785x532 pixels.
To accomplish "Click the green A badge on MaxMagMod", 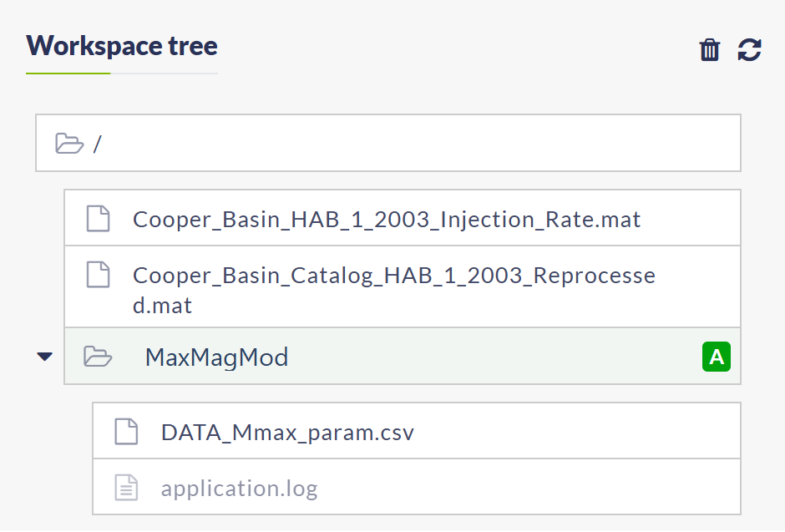I will tap(717, 357).
